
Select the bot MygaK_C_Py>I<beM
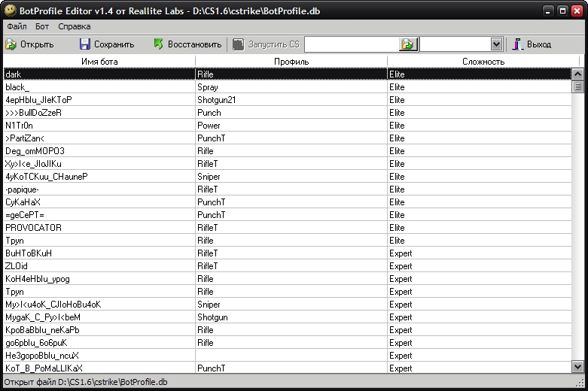288,317
